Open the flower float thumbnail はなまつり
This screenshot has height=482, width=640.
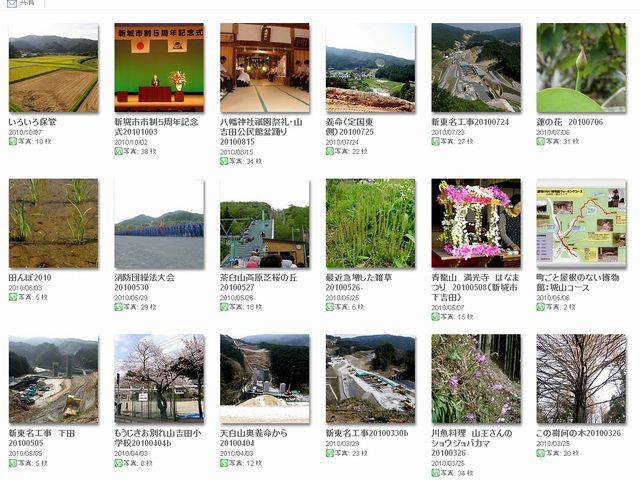[x=476, y=223]
